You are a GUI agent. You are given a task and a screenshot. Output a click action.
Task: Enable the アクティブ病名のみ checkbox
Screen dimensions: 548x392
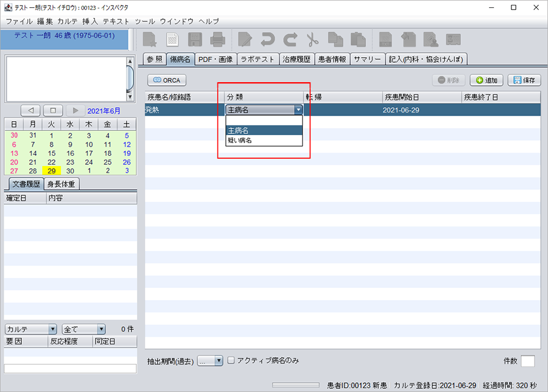231,360
